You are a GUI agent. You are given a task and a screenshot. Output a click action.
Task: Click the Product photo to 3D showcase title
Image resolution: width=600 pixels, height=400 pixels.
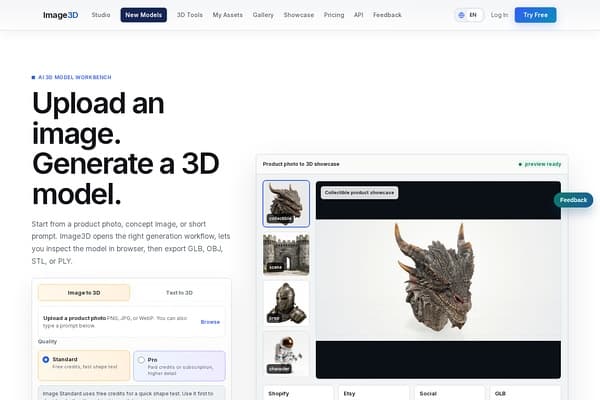[301, 164]
